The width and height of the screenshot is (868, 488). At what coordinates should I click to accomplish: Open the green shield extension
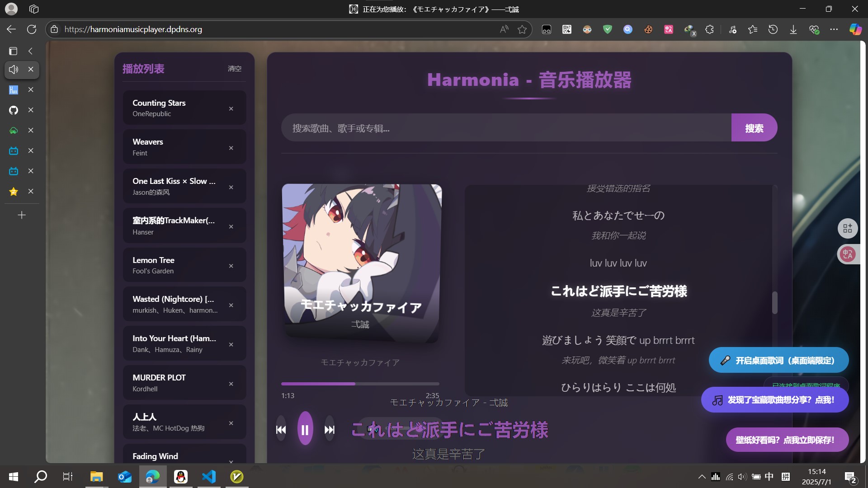[608, 29]
